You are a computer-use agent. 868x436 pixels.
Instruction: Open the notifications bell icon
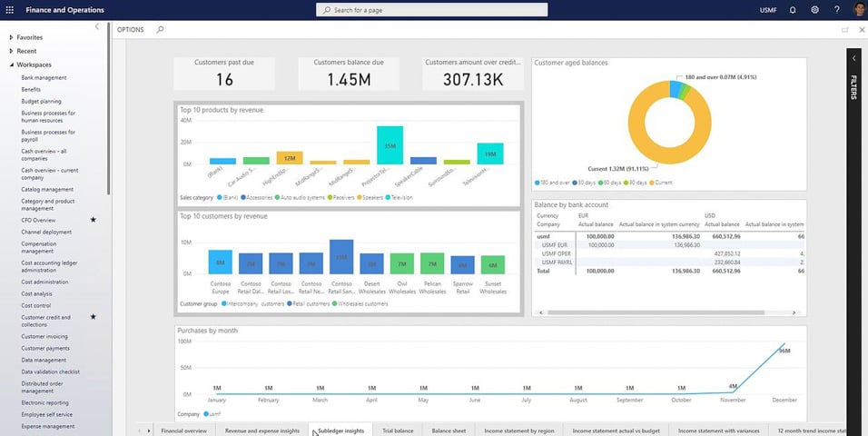(793, 10)
